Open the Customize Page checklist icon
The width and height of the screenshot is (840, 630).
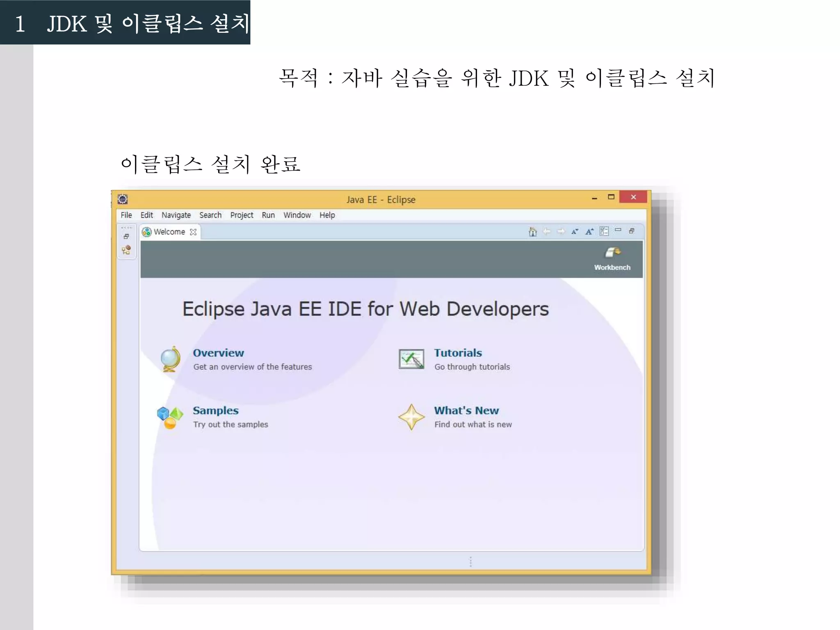(604, 231)
